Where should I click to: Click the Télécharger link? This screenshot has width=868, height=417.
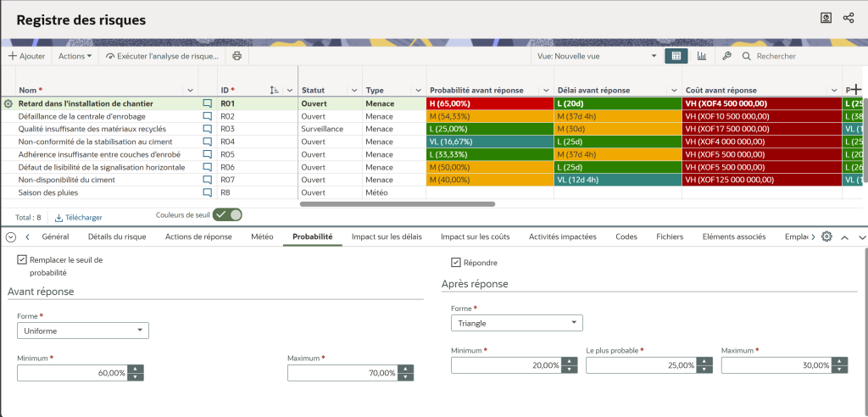click(78, 218)
